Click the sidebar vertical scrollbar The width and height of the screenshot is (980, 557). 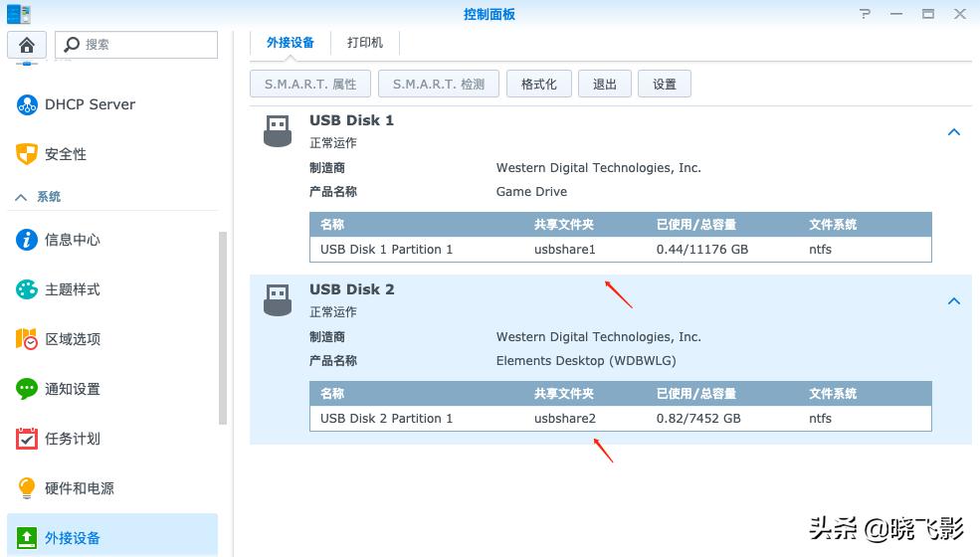[223, 328]
